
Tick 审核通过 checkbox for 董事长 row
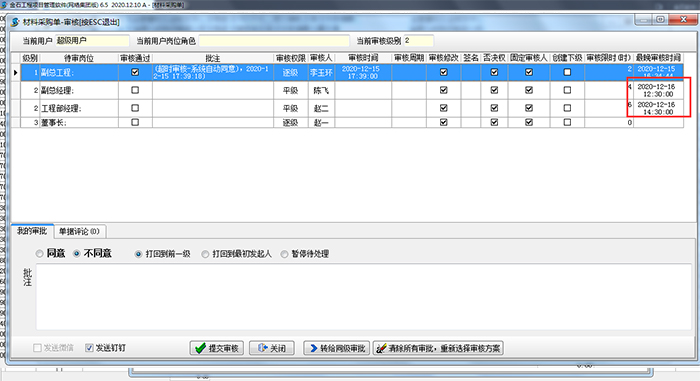point(135,122)
